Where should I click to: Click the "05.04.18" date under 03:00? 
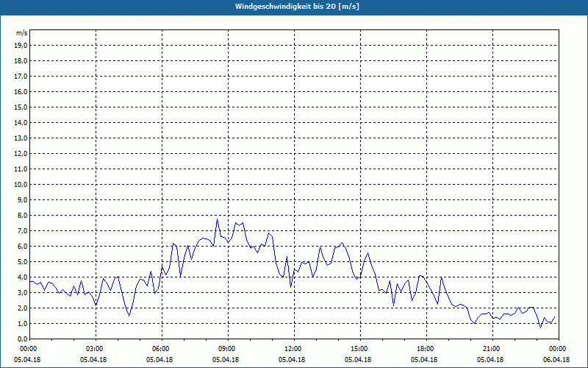point(93,360)
